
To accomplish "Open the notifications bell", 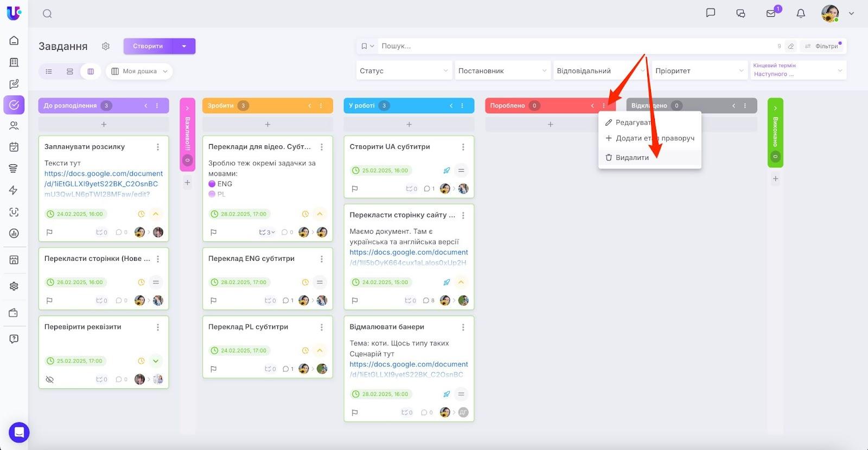I will pos(801,14).
